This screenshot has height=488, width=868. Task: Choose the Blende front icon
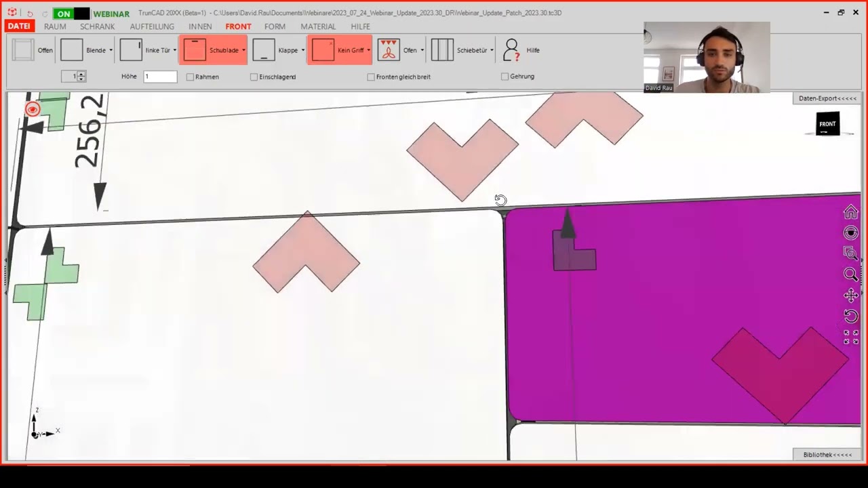(x=72, y=50)
